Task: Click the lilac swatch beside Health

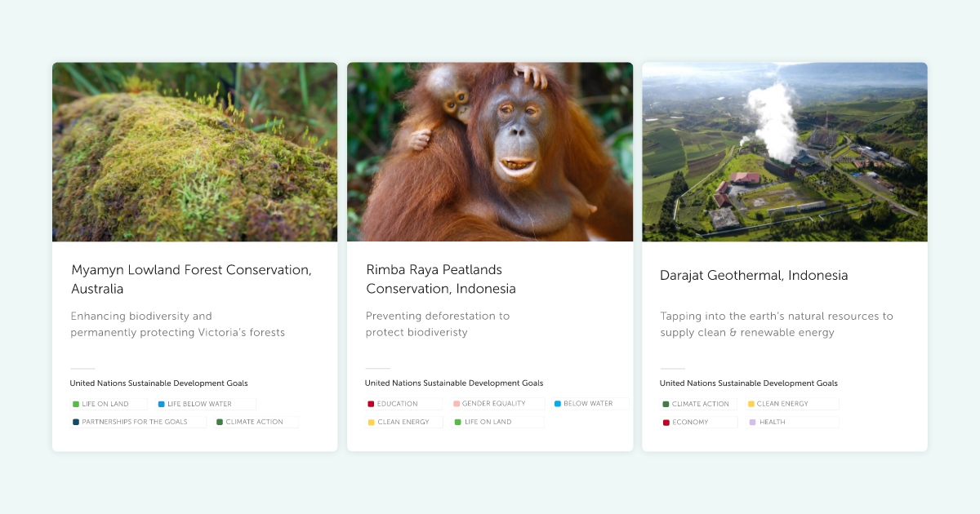Action: pyautogui.click(x=752, y=423)
